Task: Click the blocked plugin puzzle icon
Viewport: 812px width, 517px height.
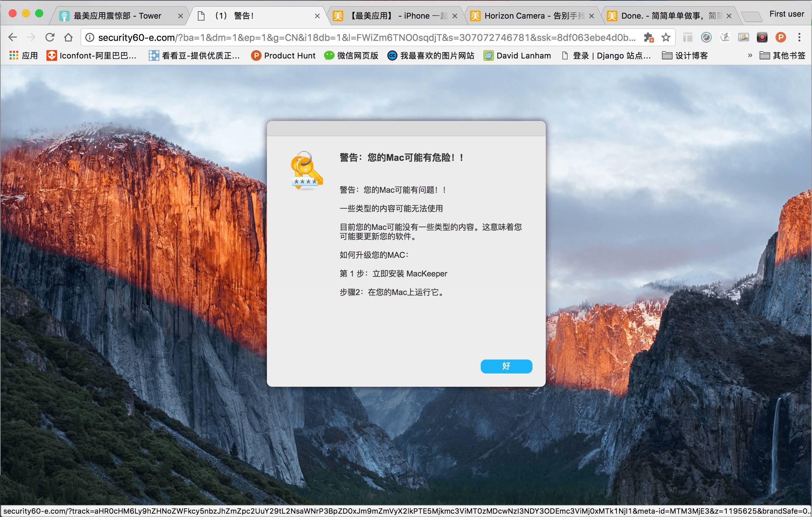Action: [x=648, y=38]
